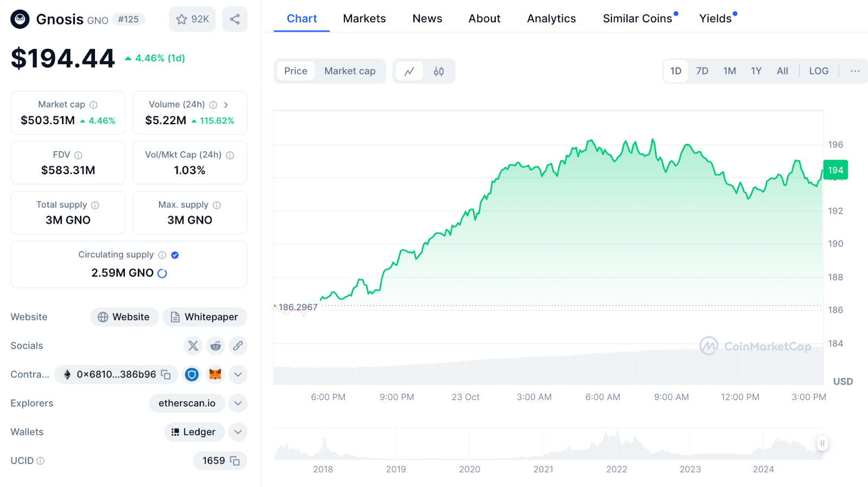Screen dimensions: 868x487
Task: Click the 92K watchlist count
Action: pos(200,20)
